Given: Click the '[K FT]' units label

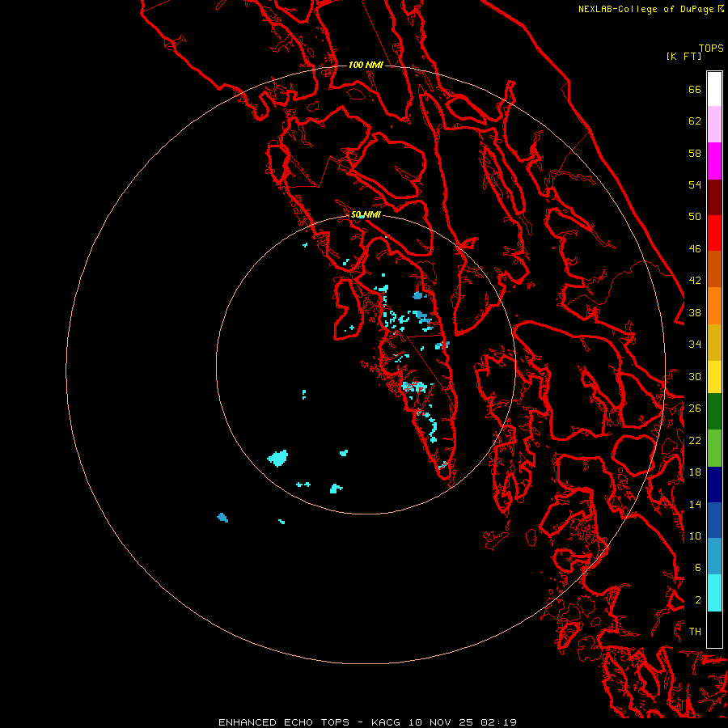Looking at the screenshot, I should coord(684,56).
